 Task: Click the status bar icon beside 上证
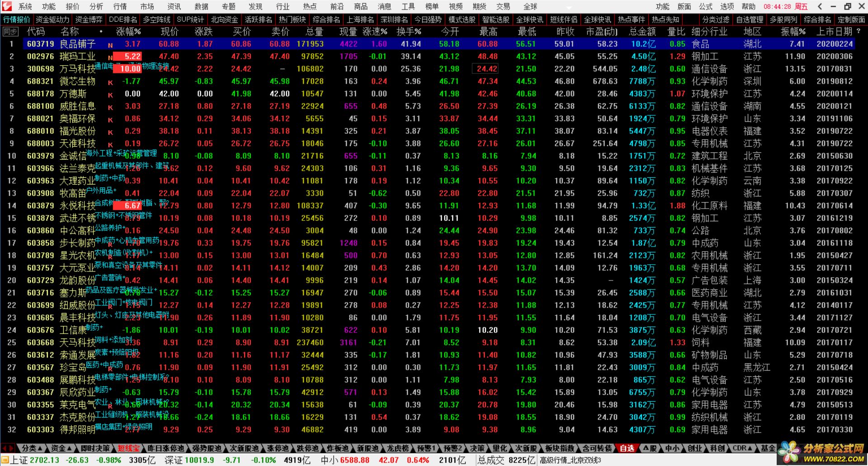pyautogui.click(x=5, y=460)
